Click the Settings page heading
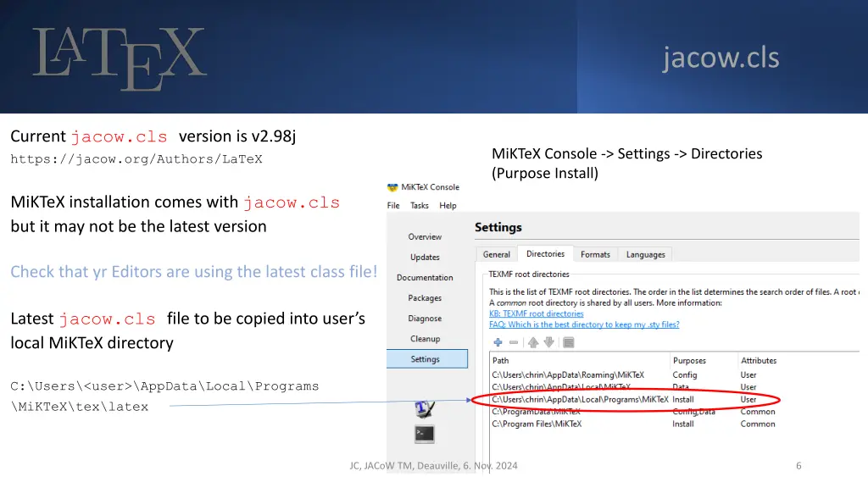Viewport: 868px width, 488px height. click(x=498, y=227)
